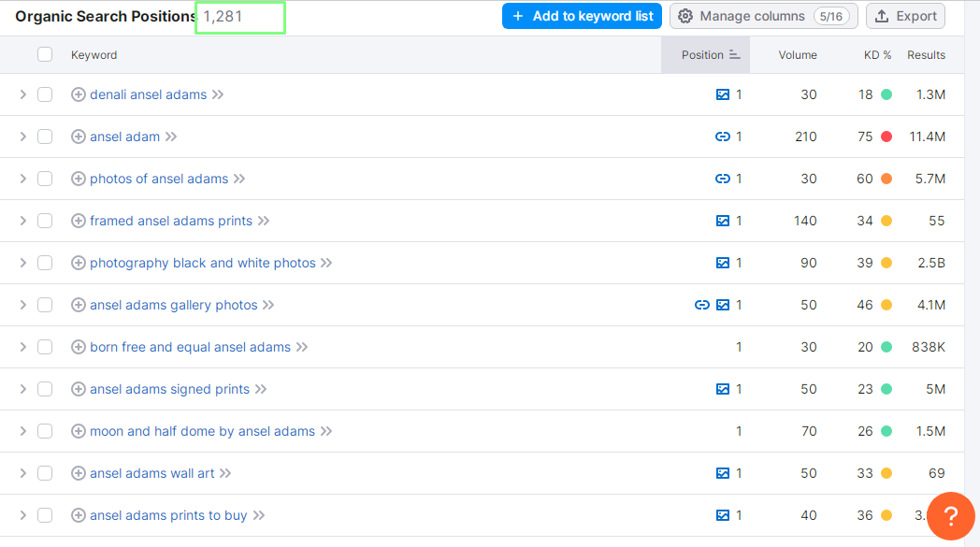The height and width of the screenshot is (547, 980).
Task: Click the 2.5B results value
Action: coord(931,263)
